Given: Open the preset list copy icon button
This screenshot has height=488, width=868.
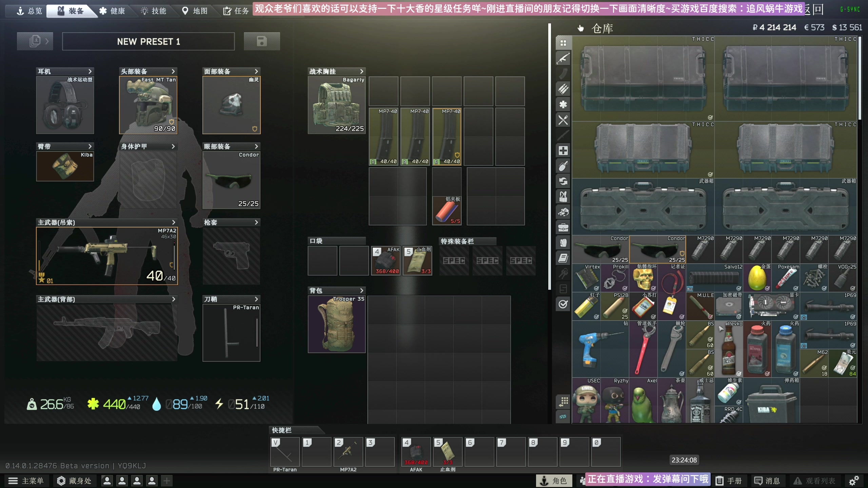Looking at the screenshot, I should coord(35,41).
